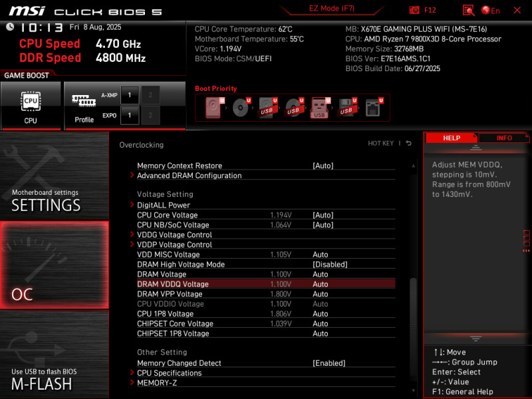
Task: Expand CPU Specifications
Action: tap(170, 373)
